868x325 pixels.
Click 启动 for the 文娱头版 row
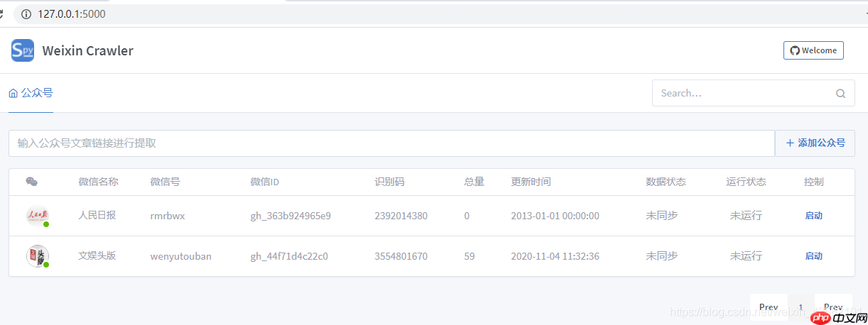click(814, 256)
